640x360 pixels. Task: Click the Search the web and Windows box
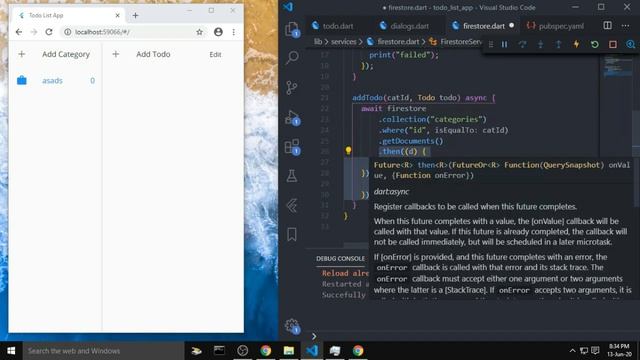click(103, 351)
